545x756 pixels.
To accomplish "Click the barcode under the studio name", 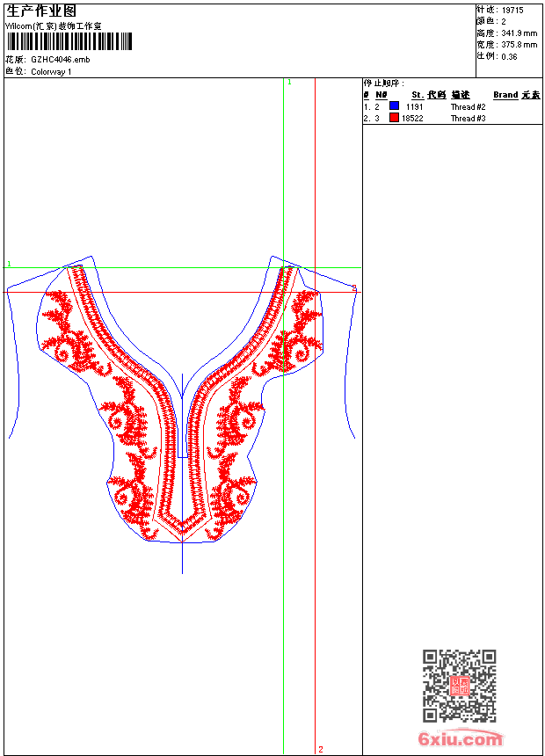I will [x=69, y=41].
